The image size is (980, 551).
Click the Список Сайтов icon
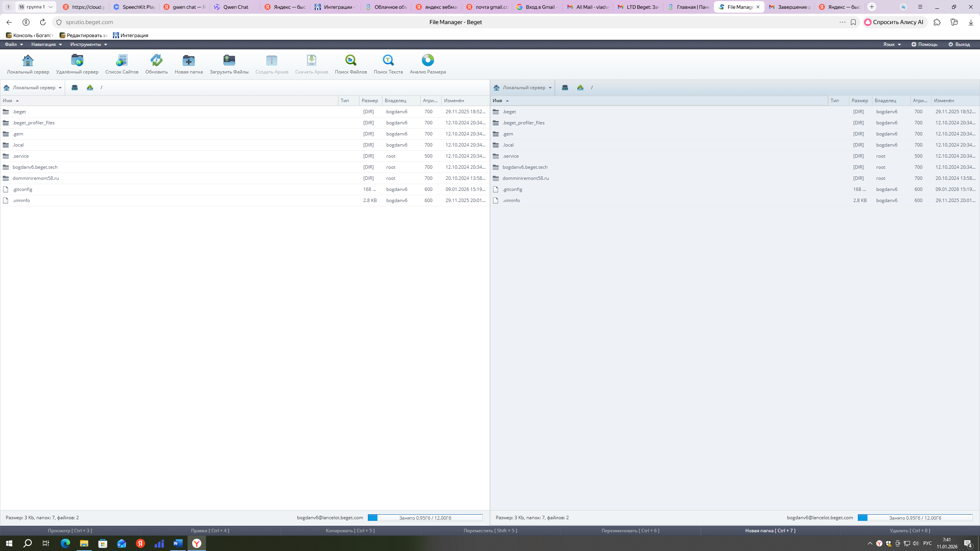122,60
